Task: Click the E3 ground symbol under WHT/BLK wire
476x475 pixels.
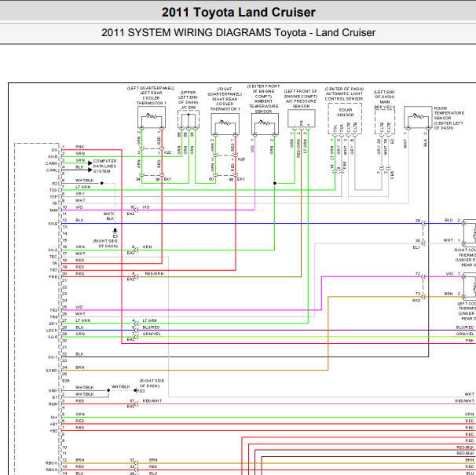Action: click(115, 231)
